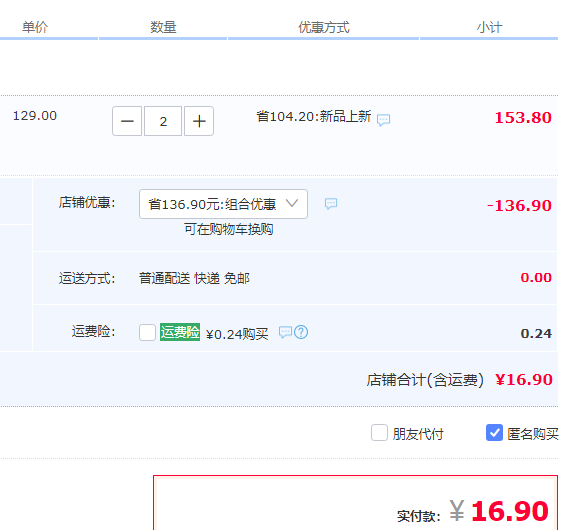The width and height of the screenshot is (566, 530).
Task: Click the 单价 column header
Action: pos(35,27)
